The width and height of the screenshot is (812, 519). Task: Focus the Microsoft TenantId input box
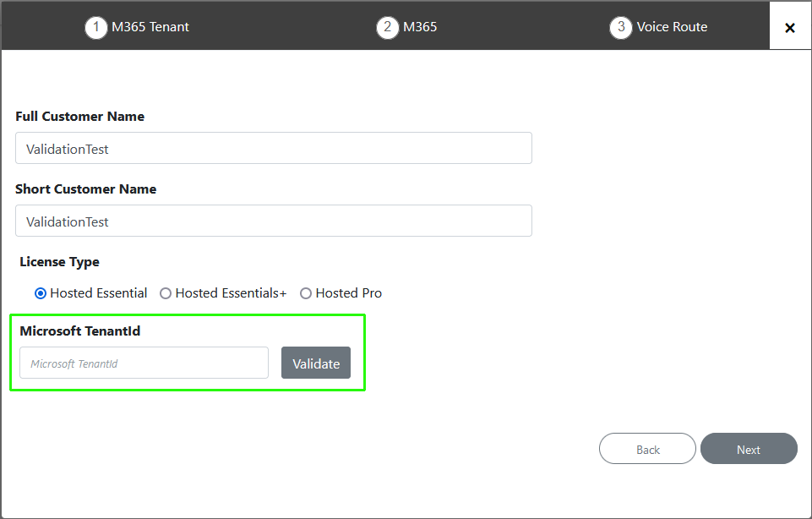(144, 363)
